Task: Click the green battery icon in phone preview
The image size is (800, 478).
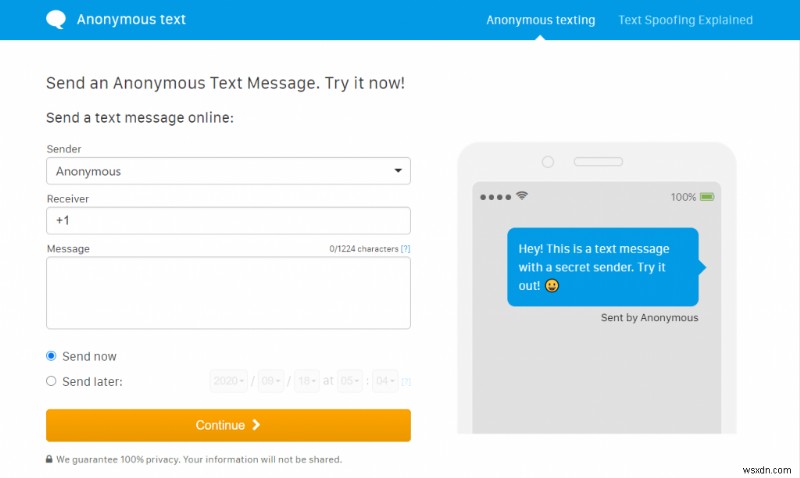Action: pos(708,197)
